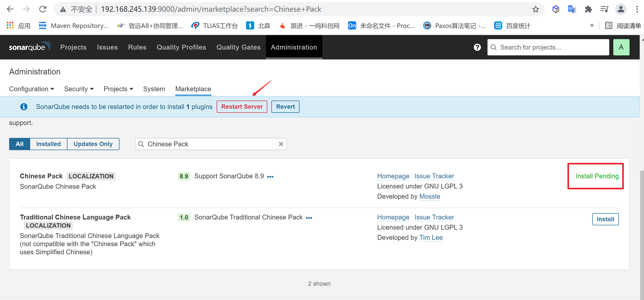The width and height of the screenshot is (644, 300).
Task: Open Chrome profile avatar icon
Action: tap(621, 9)
